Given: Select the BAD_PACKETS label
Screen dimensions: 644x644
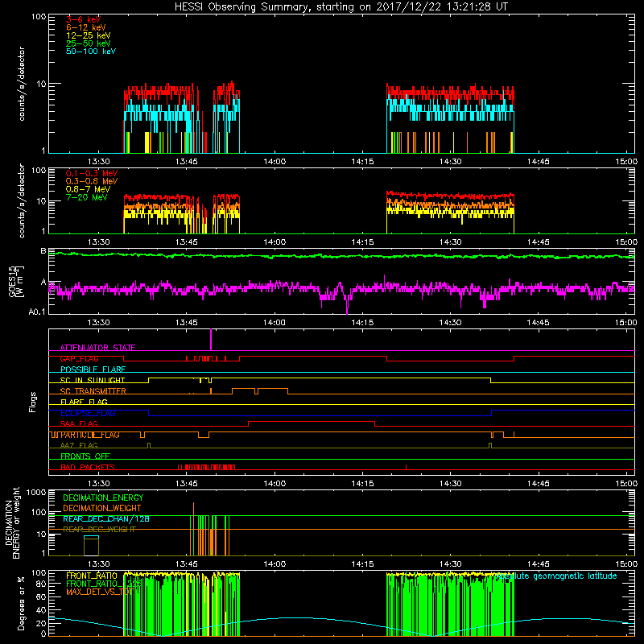Looking at the screenshot, I should click(88, 468).
